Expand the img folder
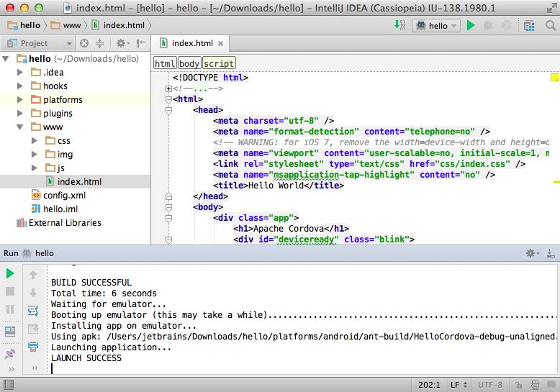The width and height of the screenshot is (560, 392). (35, 154)
